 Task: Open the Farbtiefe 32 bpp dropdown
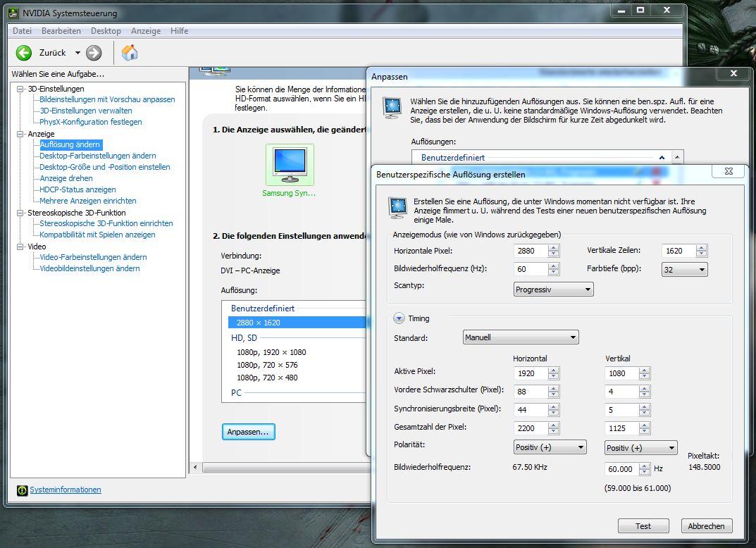(x=684, y=270)
